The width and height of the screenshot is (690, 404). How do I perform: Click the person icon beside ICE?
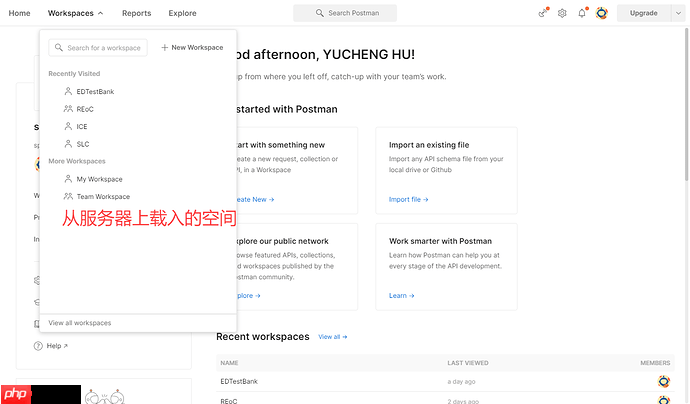point(68,126)
